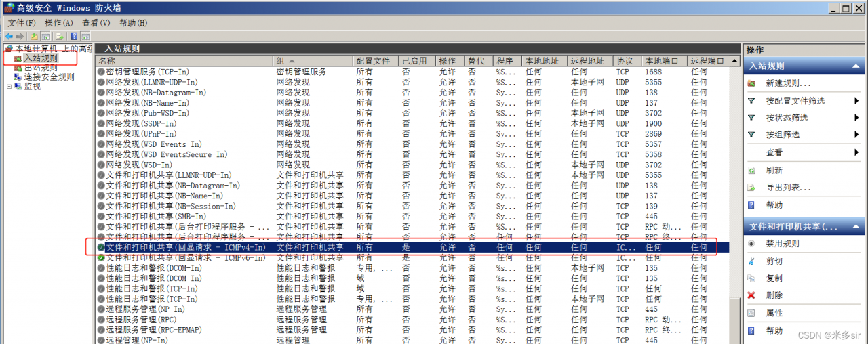Sort by the 远程地址 column header
The height and width of the screenshot is (344, 868).
(x=591, y=61)
